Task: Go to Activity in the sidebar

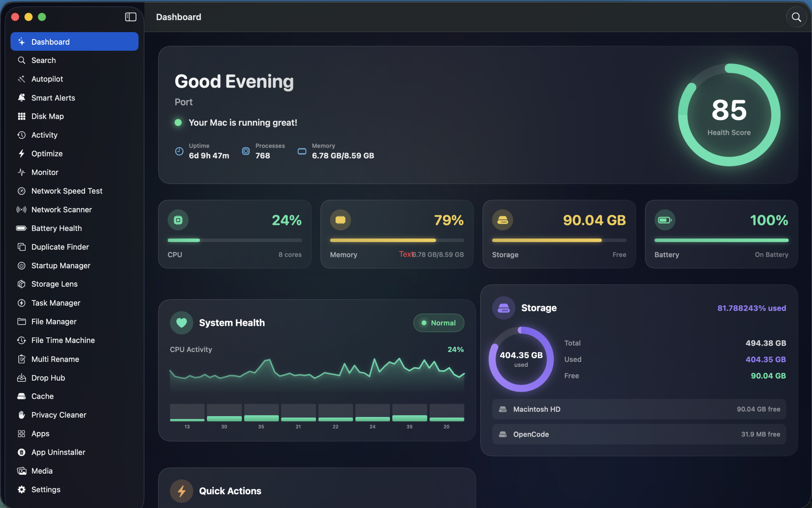Action: pos(75,135)
